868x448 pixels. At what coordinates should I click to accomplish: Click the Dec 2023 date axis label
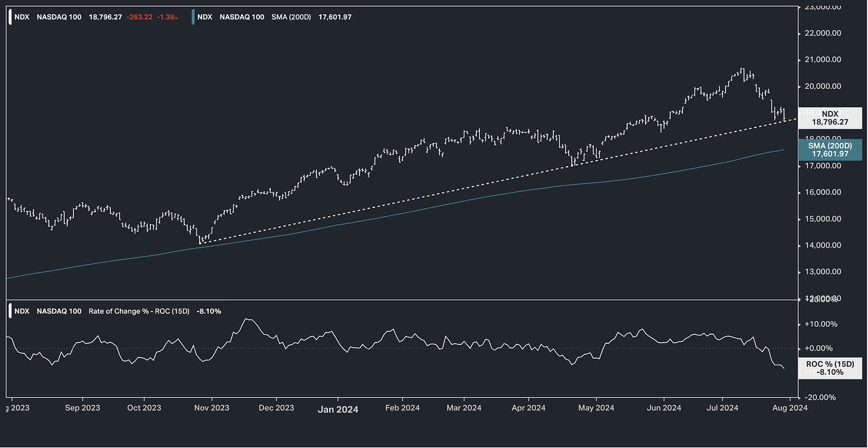277,408
